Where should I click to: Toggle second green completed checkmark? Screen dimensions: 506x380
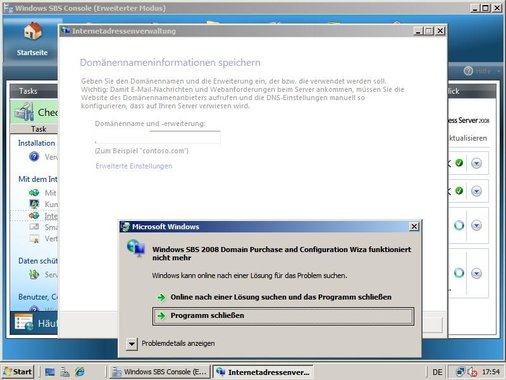click(x=459, y=191)
